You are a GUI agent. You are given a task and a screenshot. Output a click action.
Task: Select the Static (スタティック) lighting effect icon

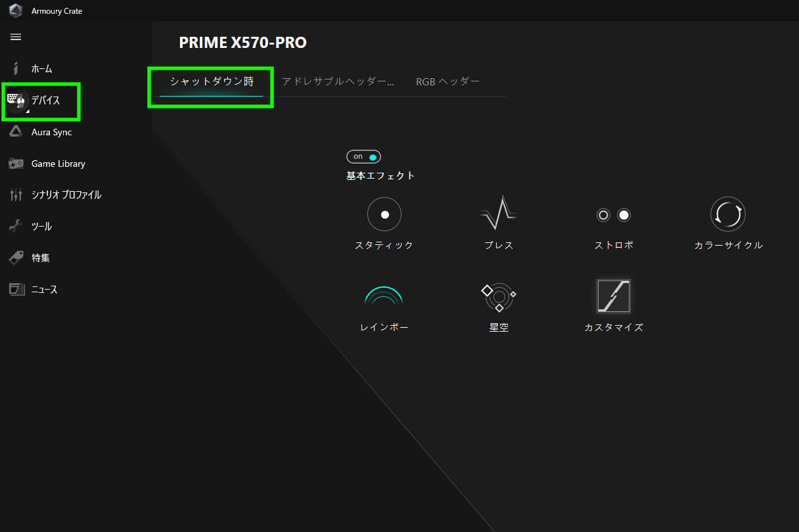pyautogui.click(x=384, y=215)
